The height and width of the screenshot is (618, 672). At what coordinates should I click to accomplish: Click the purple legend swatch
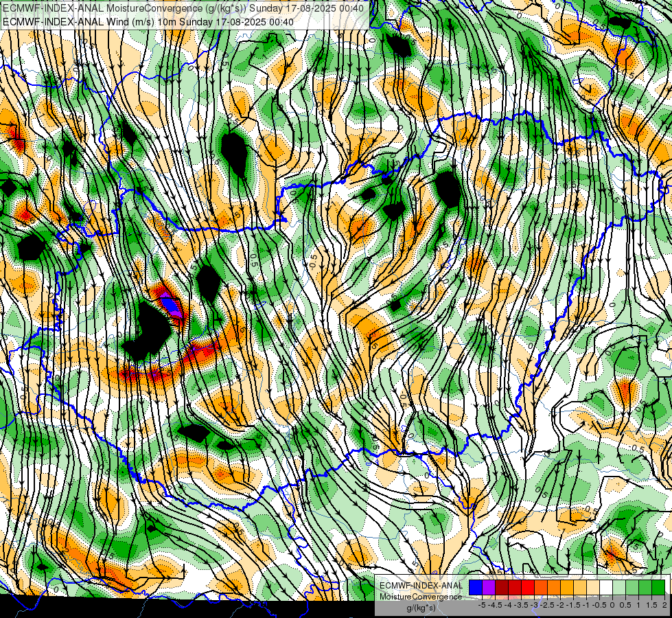coord(489,587)
